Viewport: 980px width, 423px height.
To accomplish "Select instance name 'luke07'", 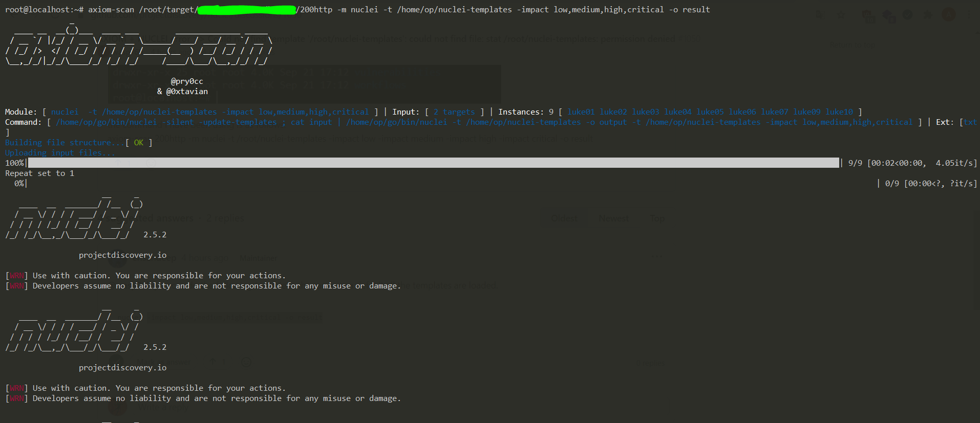I will click(x=775, y=112).
